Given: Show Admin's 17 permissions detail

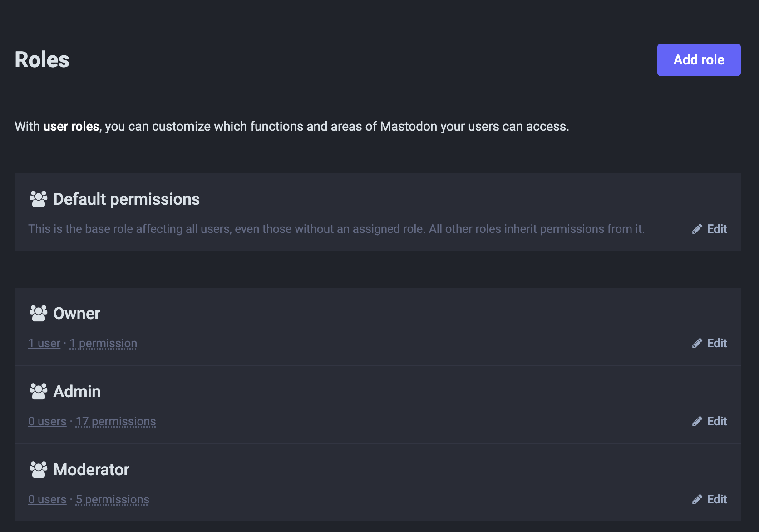Looking at the screenshot, I should point(116,421).
